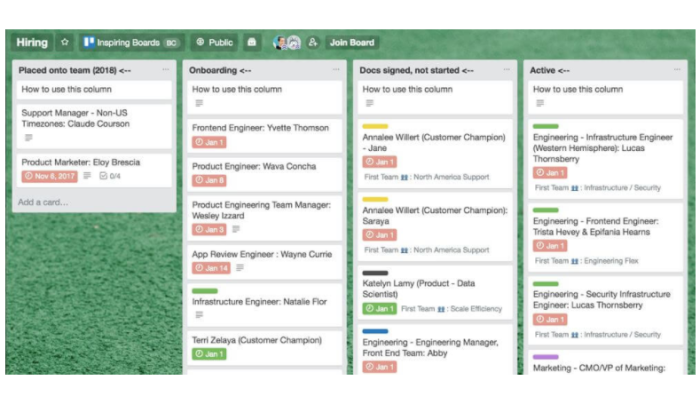Click First Team Engineering Flex field text
This screenshot has width=700, height=420.
[587, 261]
